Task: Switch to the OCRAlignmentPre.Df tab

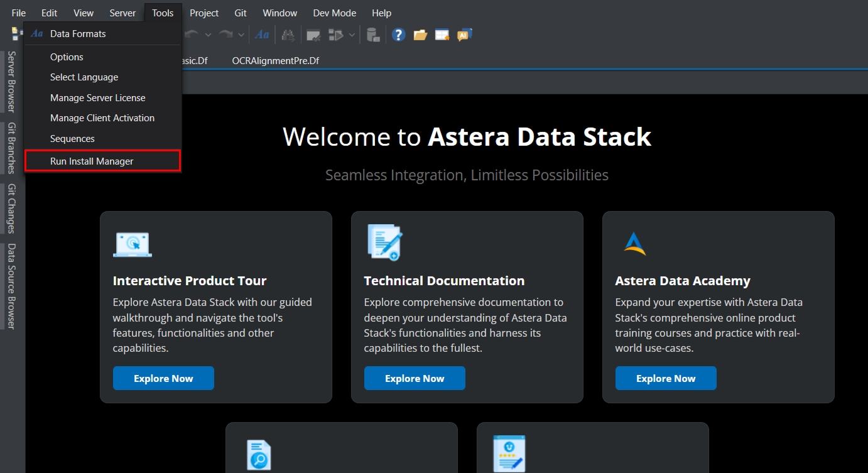Action: tap(275, 61)
